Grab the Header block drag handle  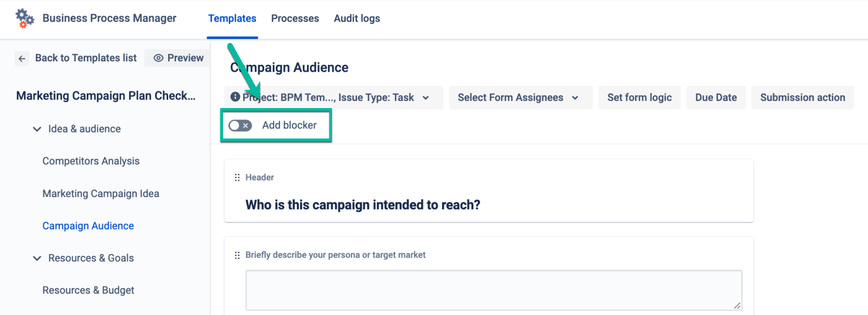pyautogui.click(x=237, y=178)
